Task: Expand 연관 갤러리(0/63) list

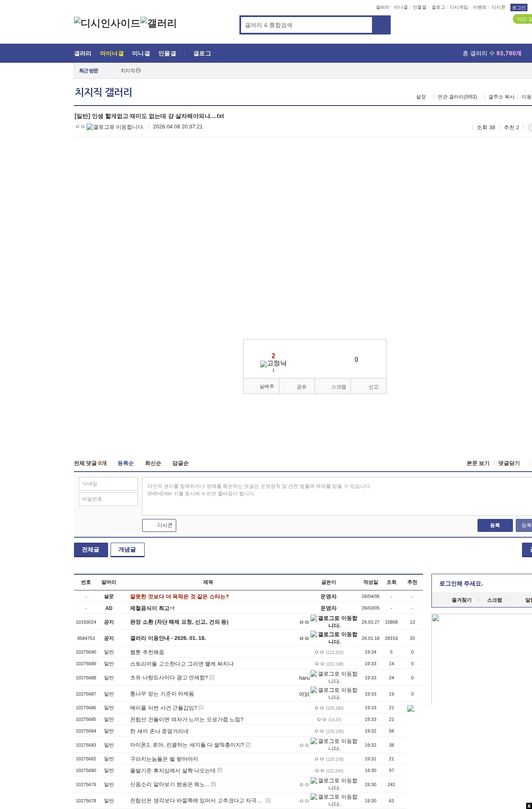Action: pos(457,97)
